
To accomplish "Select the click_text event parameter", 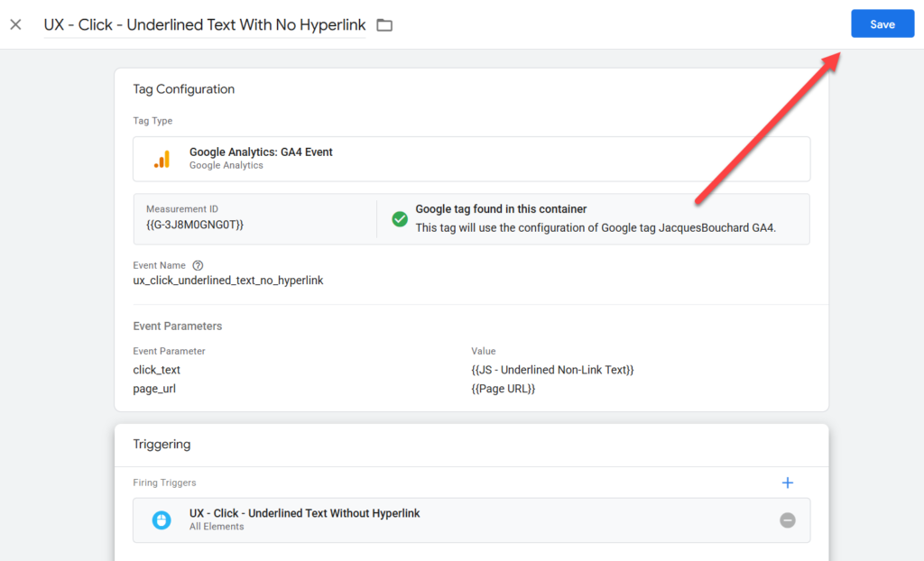I will tap(157, 370).
